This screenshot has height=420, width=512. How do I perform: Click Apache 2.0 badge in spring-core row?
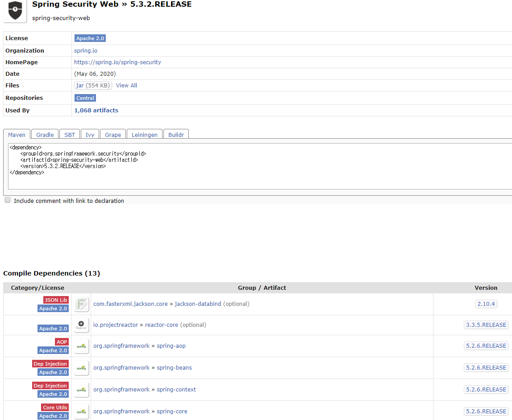coord(53,416)
